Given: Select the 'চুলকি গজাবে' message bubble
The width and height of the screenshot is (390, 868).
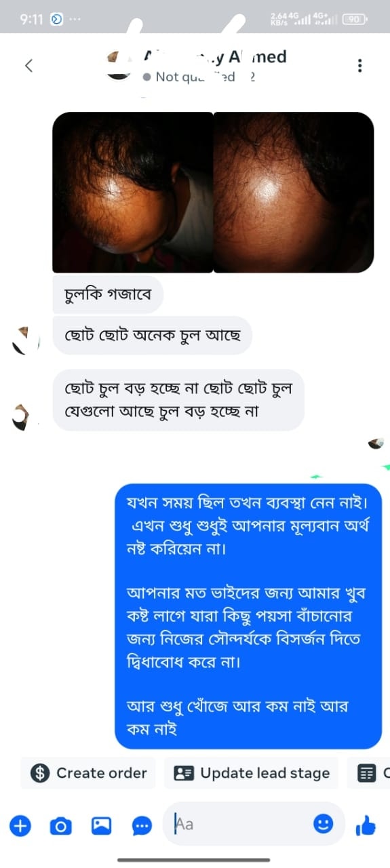Looking at the screenshot, I should pos(108,294).
